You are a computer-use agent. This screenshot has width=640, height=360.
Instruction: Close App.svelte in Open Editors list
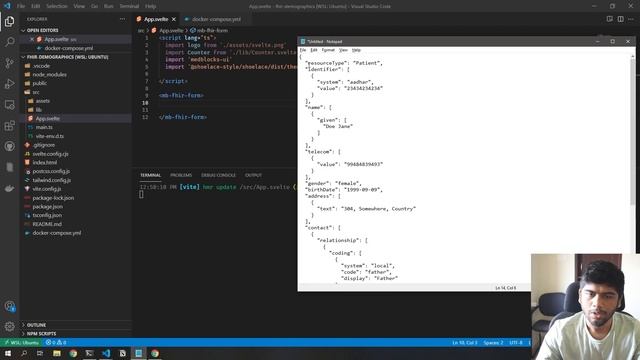[x=32, y=39]
